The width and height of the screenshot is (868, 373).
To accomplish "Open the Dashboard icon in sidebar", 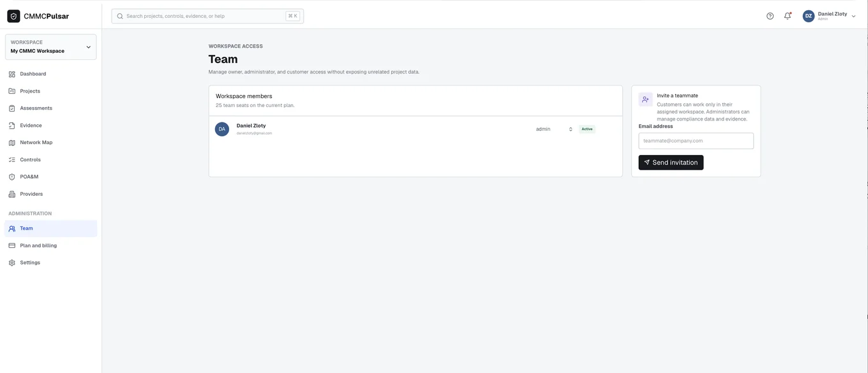I will [11, 74].
